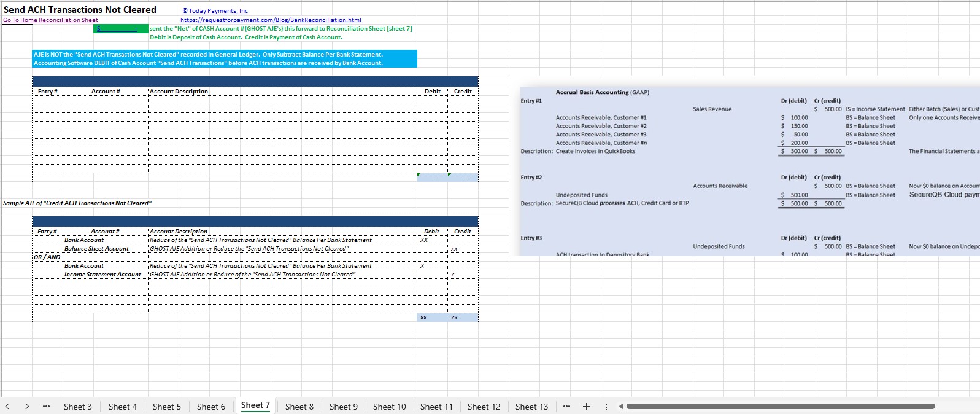Click Undeposited Funds under Entry #2

(581, 195)
